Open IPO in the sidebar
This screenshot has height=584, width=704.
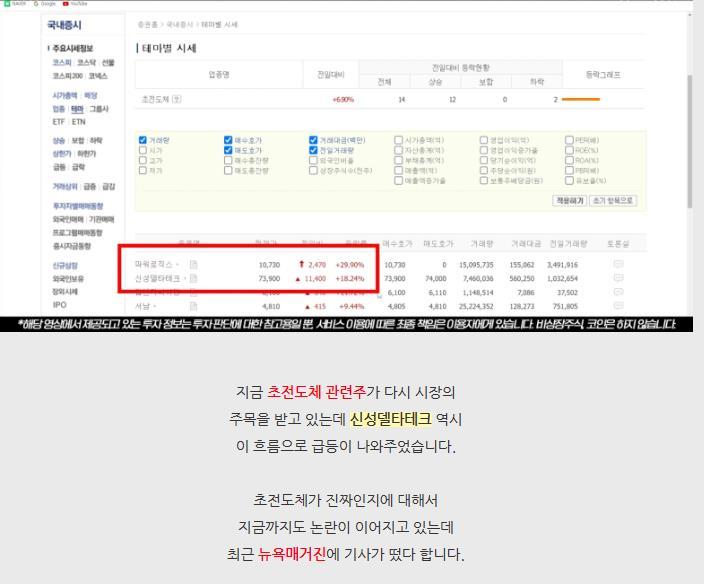(59, 305)
